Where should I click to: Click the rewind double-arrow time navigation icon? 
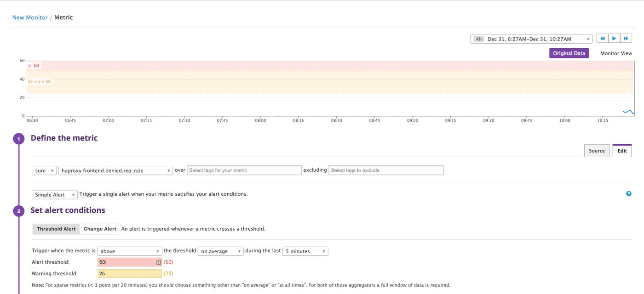click(x=603, y=38)
